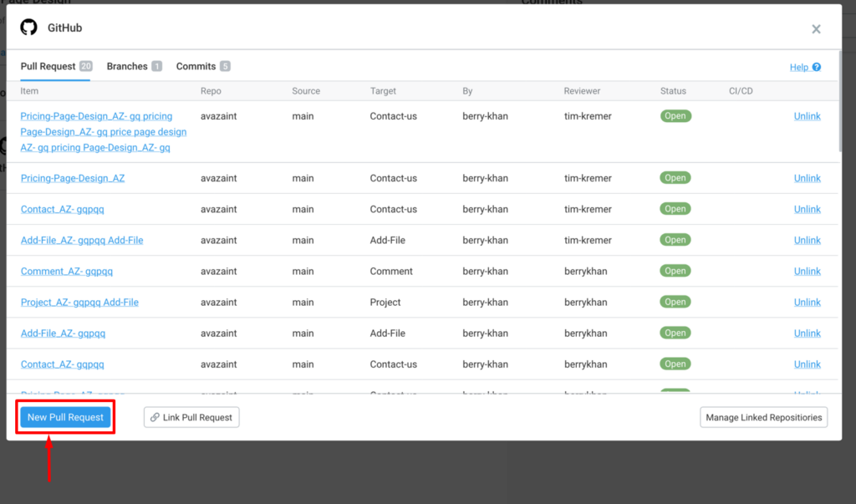
Task: Open the Comment_AZ- gqpqq item link
Action: coord(67,272)
